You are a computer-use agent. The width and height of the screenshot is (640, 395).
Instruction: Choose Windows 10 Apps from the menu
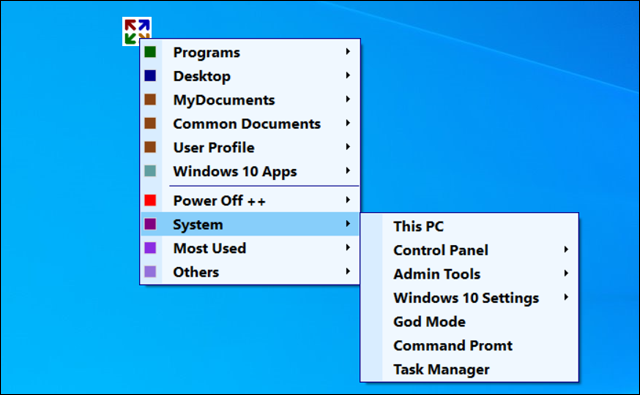(x=250, y=171)
